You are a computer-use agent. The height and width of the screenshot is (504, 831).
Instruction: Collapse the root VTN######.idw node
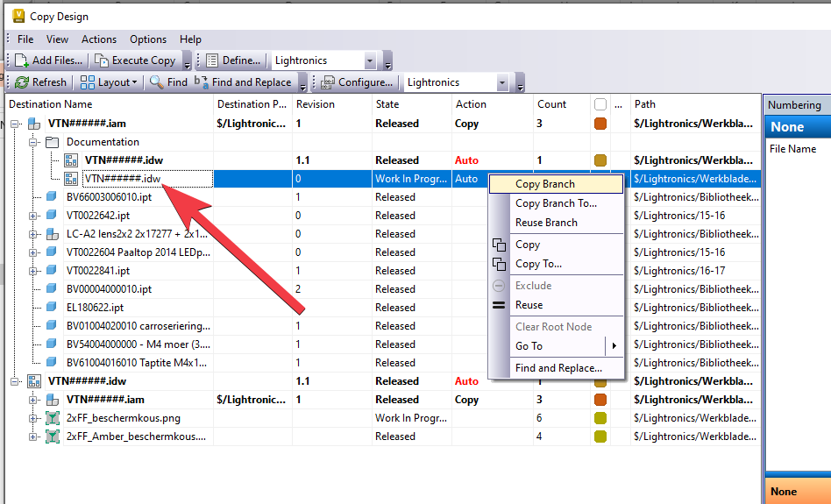pyautogui.click(x=15, y=381)
